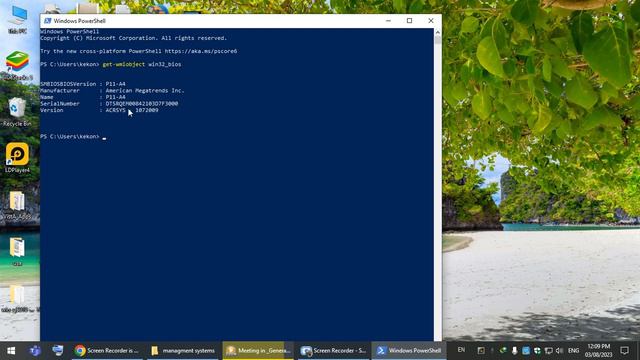Screen dimensions: 640x360
Task: Click the scroll up arrow in PowerShell
Action: (438, 32)
